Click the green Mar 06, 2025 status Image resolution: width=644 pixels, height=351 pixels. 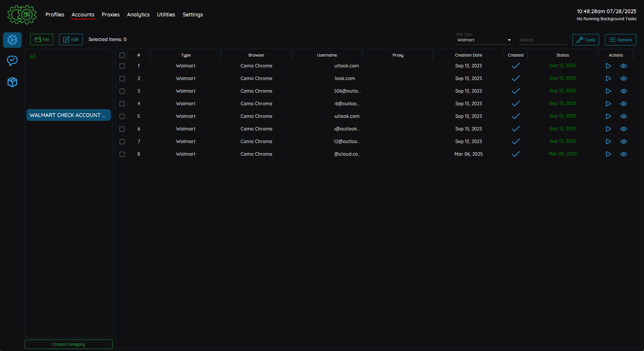point(563,154)
